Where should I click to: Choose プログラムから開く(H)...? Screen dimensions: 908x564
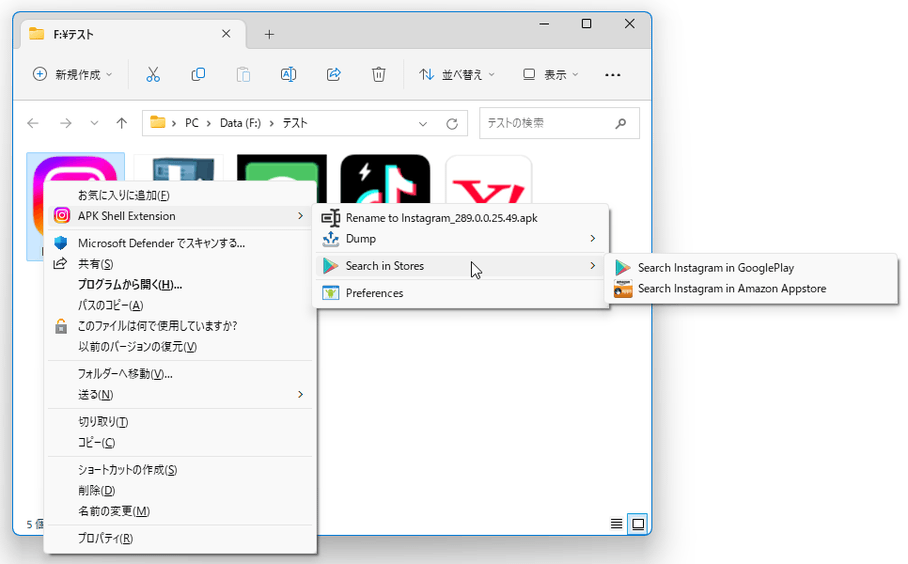(181, 284)
